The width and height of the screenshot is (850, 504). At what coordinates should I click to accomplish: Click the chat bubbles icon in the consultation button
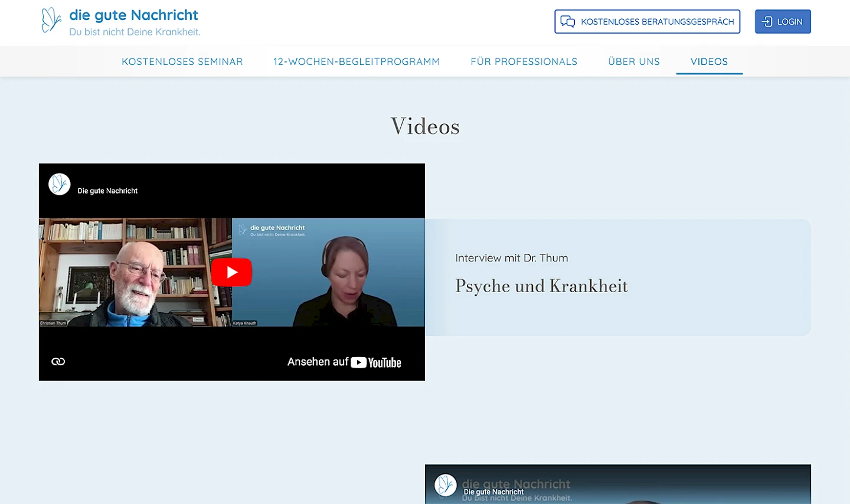pos(567,22)
